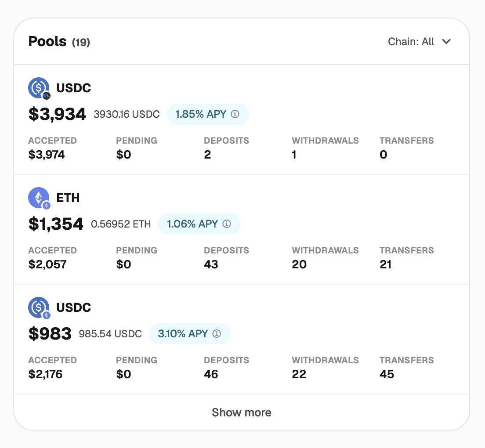Click the 1.06% APY badge
Image resolution: width=485 pixels, height=448 pixels.
[199, 224]
